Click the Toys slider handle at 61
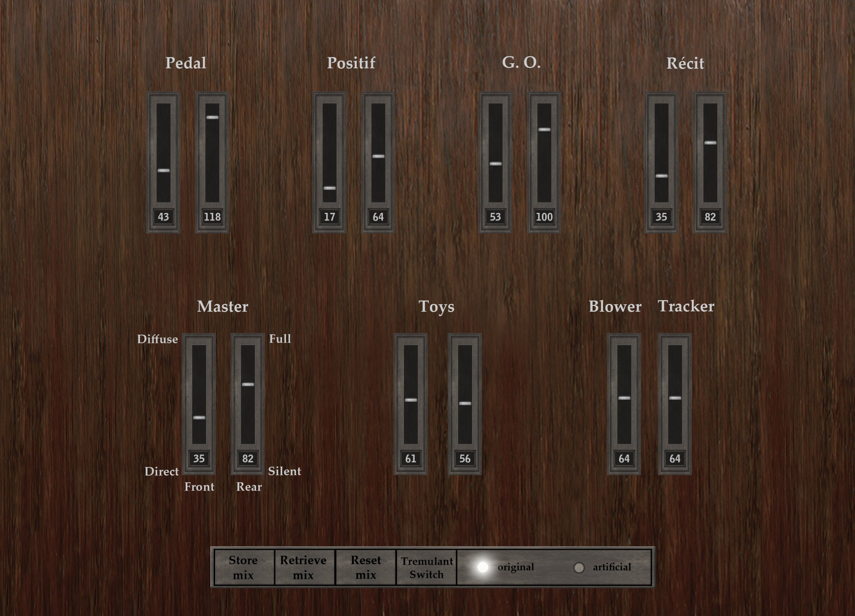Image resolution: width=855 pixels, height=616 pixels. (x=411, y=400)
